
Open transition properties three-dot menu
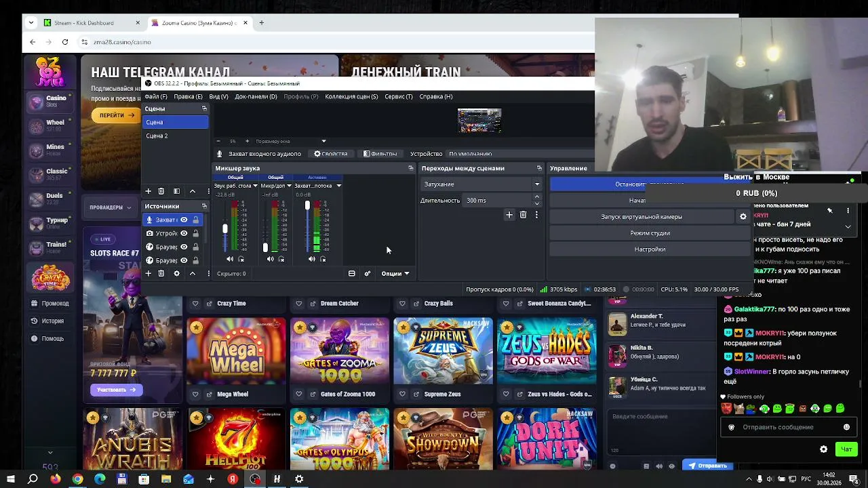536,215
